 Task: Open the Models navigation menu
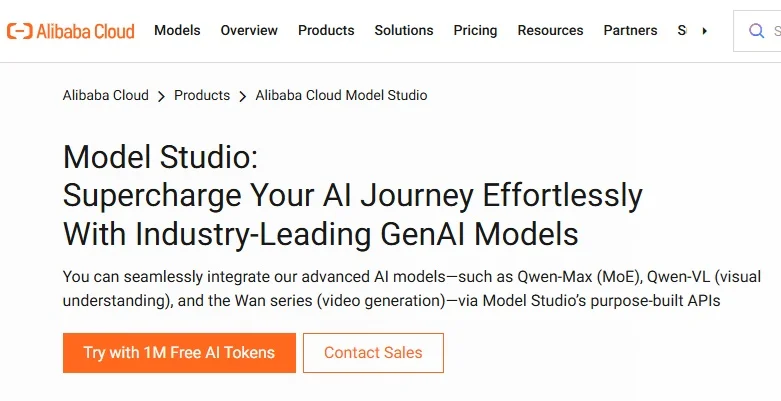pyautogui.click(x=177, y=31)
